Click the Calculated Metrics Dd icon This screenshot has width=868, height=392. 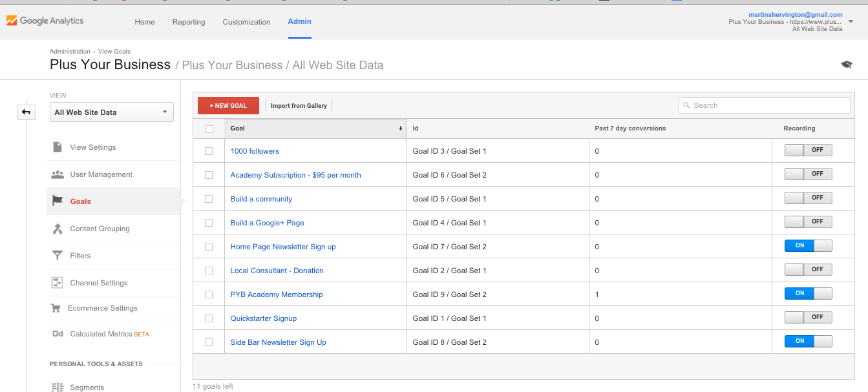(58, 334)
